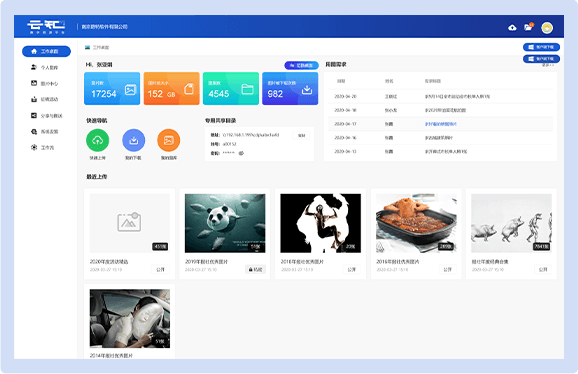The width and height of the screenshot is (578, 374).
Task: Click the blue card showing 17254
Action: point(112,88)
